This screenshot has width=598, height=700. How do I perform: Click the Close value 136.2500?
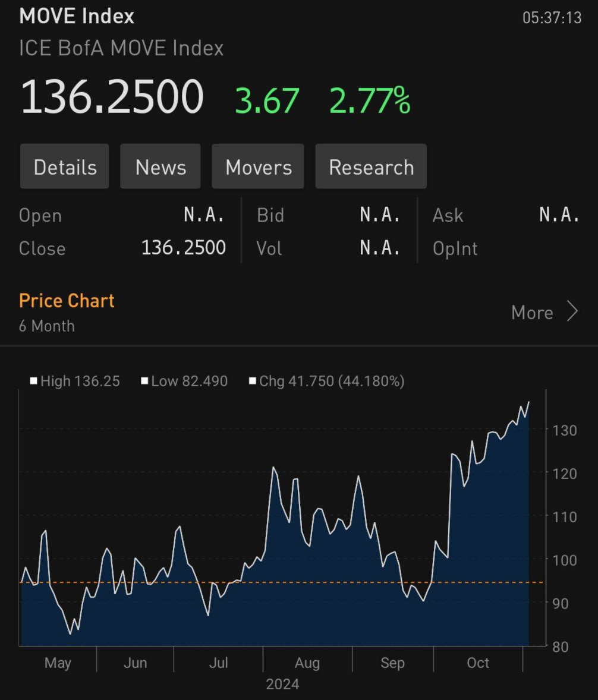[183, 248]
